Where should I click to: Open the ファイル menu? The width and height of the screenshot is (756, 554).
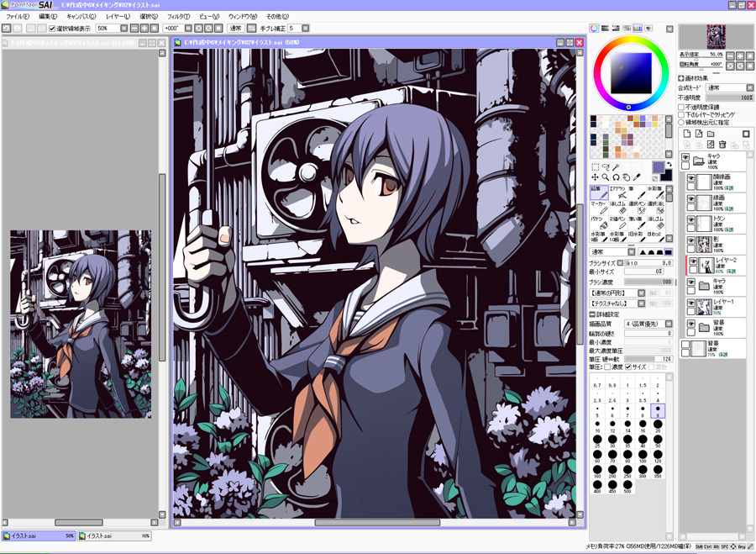pyautogui.click(x=18, y=17)
